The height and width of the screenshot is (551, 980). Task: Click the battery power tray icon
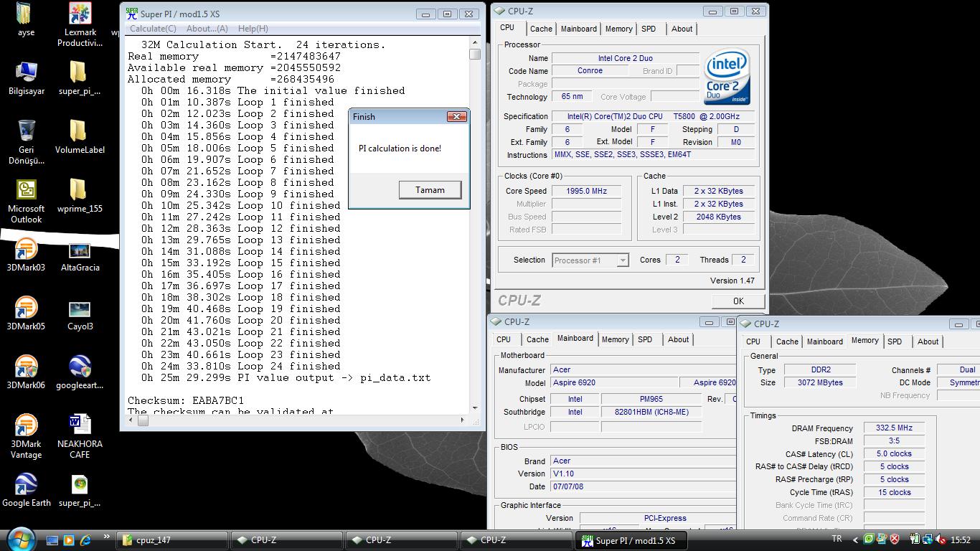(x=915, y=540)
